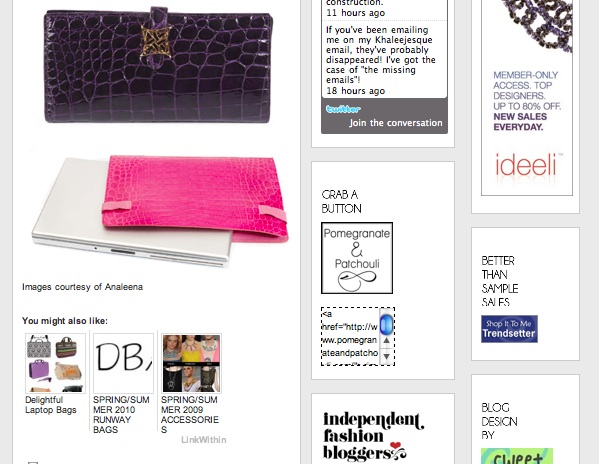Click the ideeli logo advertisement
599x464 pixels.
527,98
